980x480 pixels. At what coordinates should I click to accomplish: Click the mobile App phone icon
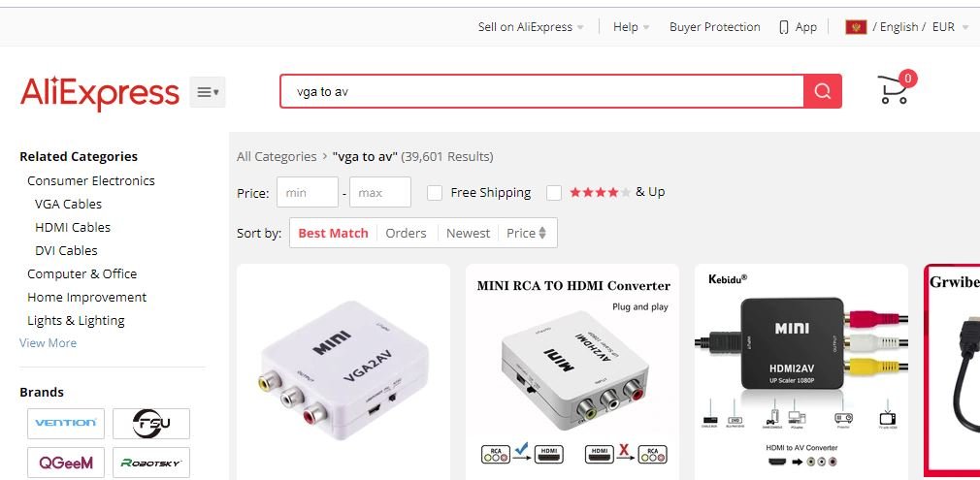[x=784, y=27]
